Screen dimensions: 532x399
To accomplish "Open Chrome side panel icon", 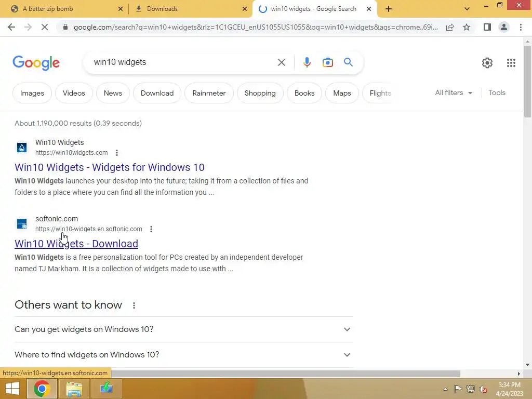I will pyautogui.click(x=487, y=27).
